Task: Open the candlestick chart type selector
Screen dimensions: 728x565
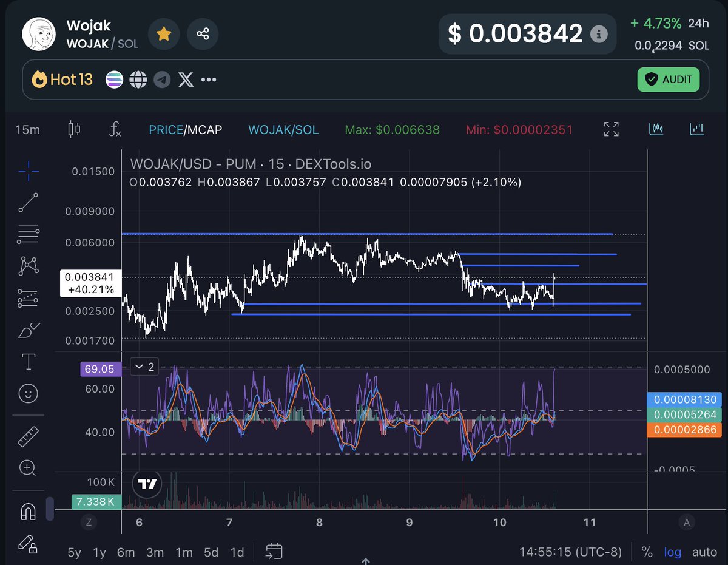Action: [x=74, y=129]
